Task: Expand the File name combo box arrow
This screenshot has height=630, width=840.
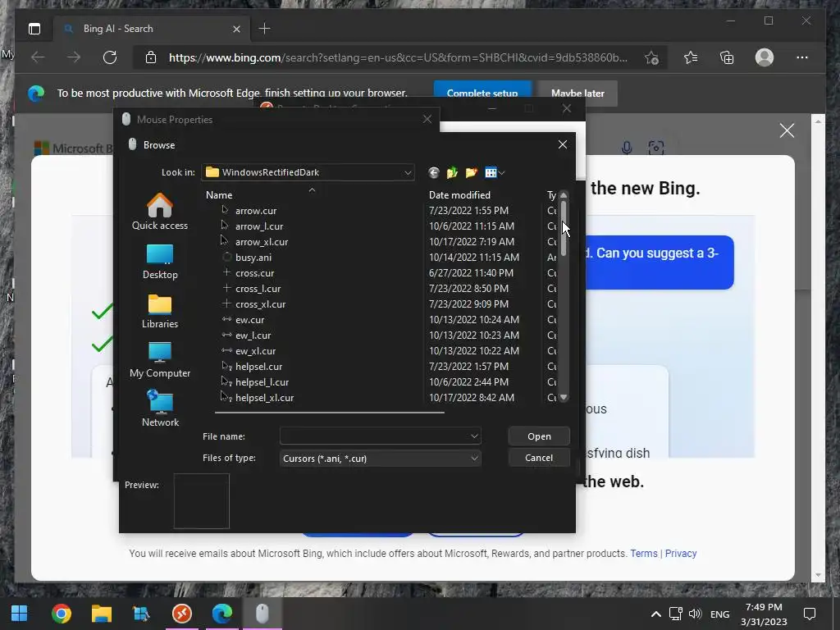Action: tap(474, 436)
